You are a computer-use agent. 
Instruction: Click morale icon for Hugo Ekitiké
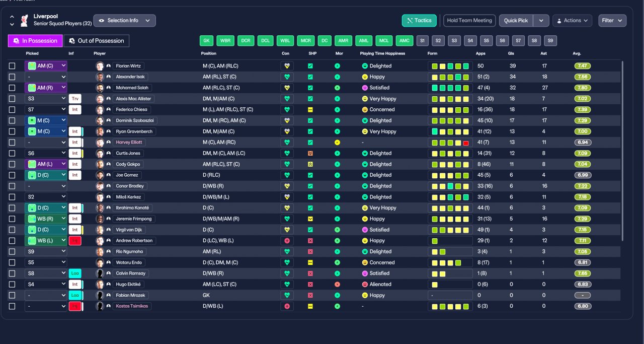pos(337,285)
